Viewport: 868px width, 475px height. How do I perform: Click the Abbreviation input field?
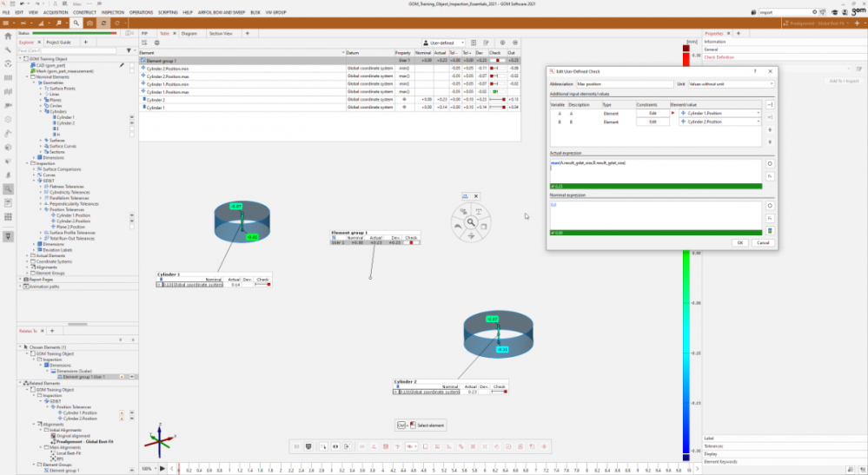pos(625,84)
